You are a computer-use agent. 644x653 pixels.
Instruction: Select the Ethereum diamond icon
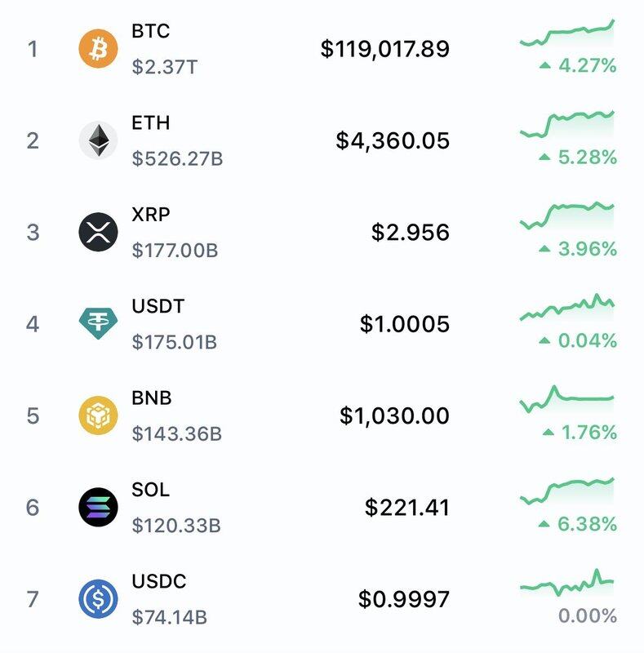click(x=98, y=140)
